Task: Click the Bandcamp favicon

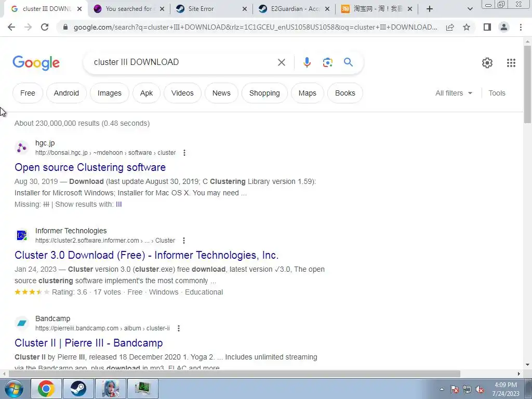Action: [x=22, y=323]
